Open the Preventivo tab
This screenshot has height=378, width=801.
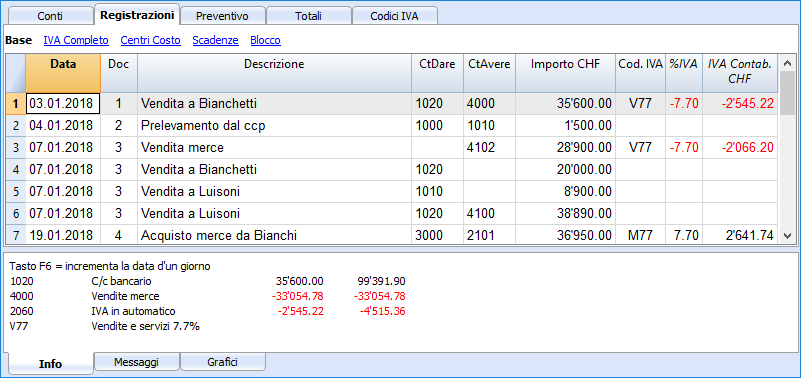tap(222, 16)
